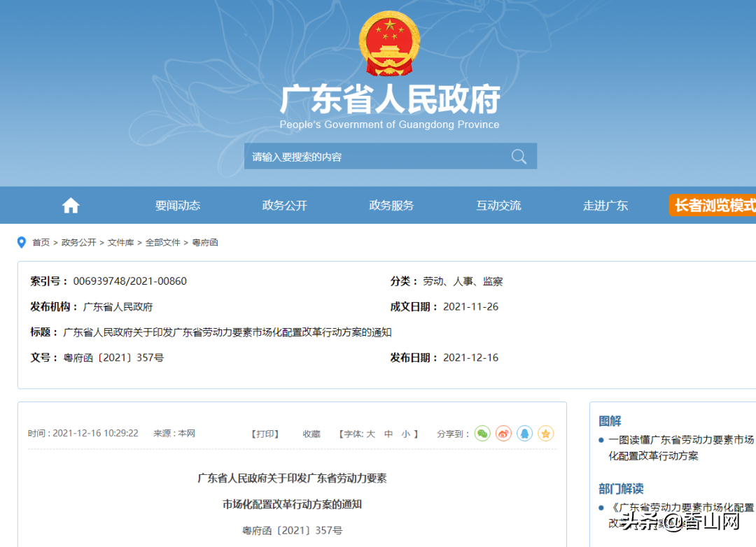Open the 《广东省劳动力要素市场化配置 department interpretation link

[682, 516]
